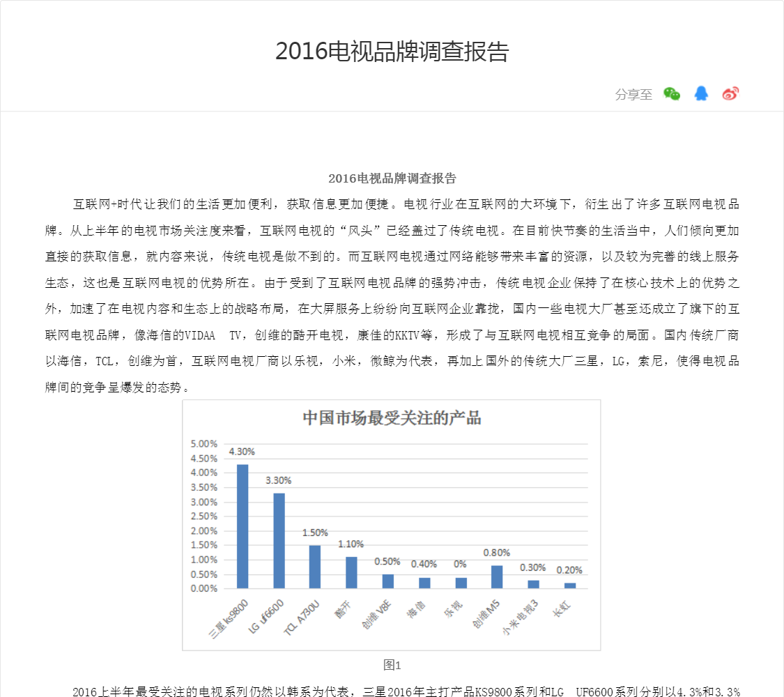Click the 3.00% axis label
784x697 pixels.
[x=204, y=502]
